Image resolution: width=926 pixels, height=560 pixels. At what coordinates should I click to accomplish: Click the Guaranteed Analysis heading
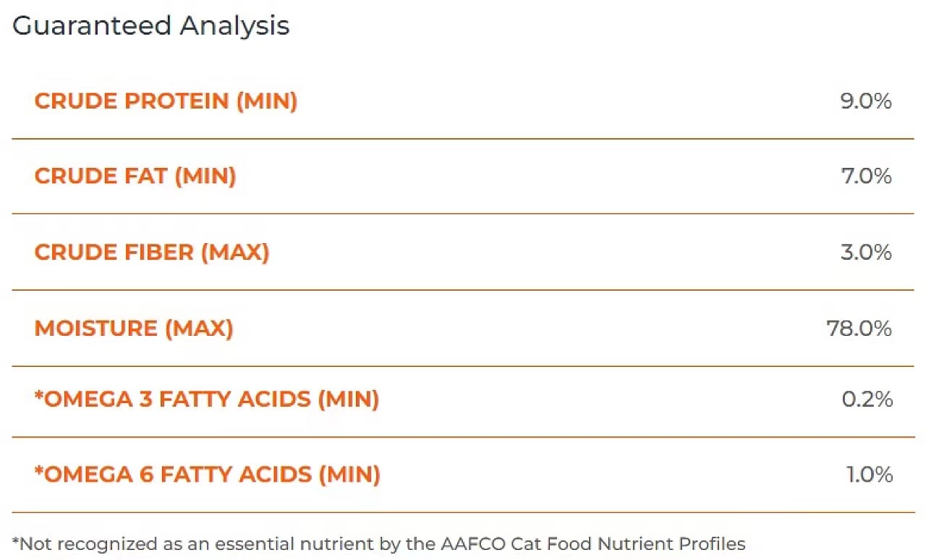click(150, 26)
